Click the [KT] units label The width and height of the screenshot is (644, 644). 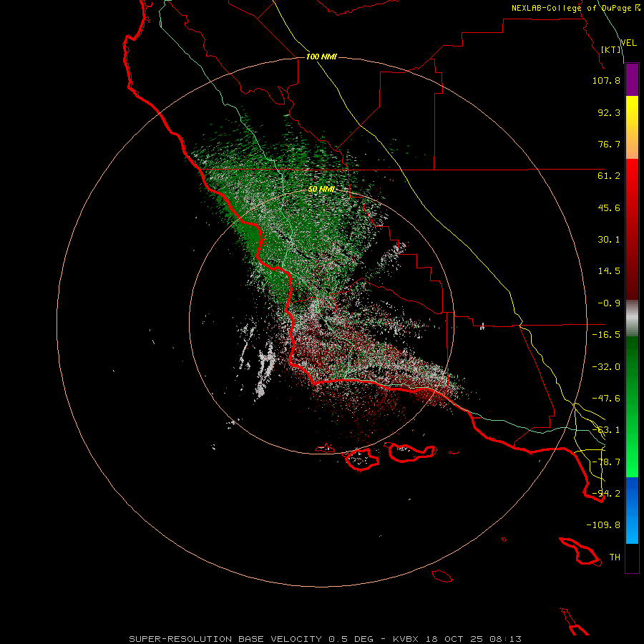611,49
